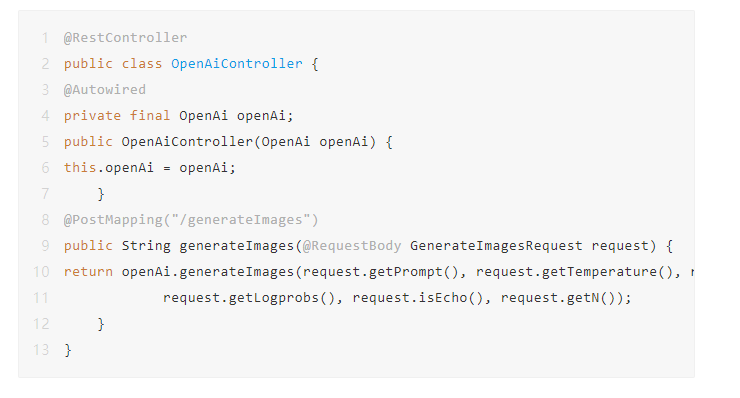Click the 'final' keyword on line 4
Screen dimensions: 740x398
150,116
